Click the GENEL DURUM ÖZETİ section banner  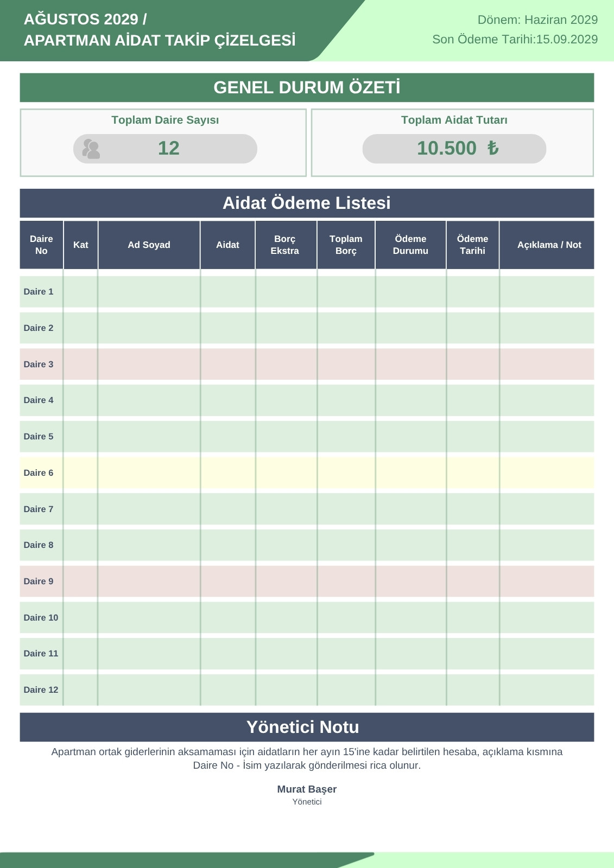click(307, 88)
